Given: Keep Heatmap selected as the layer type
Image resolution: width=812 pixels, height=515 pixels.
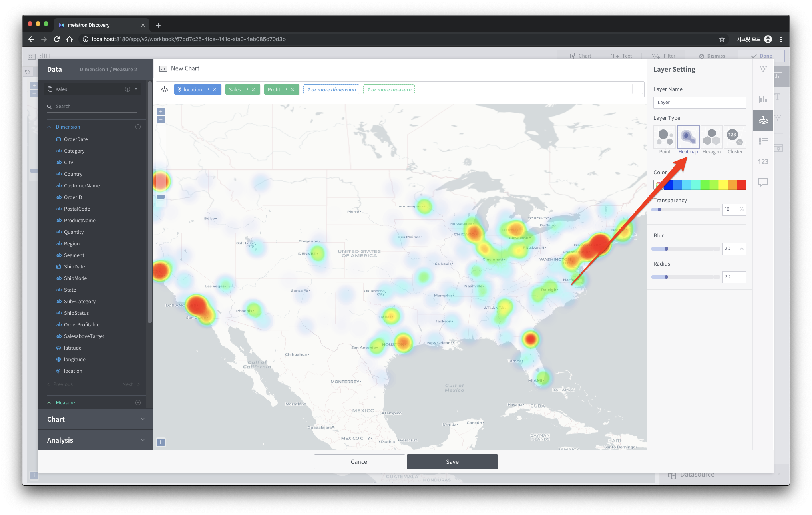Looking at the screenshot, I should click(688, 138).
